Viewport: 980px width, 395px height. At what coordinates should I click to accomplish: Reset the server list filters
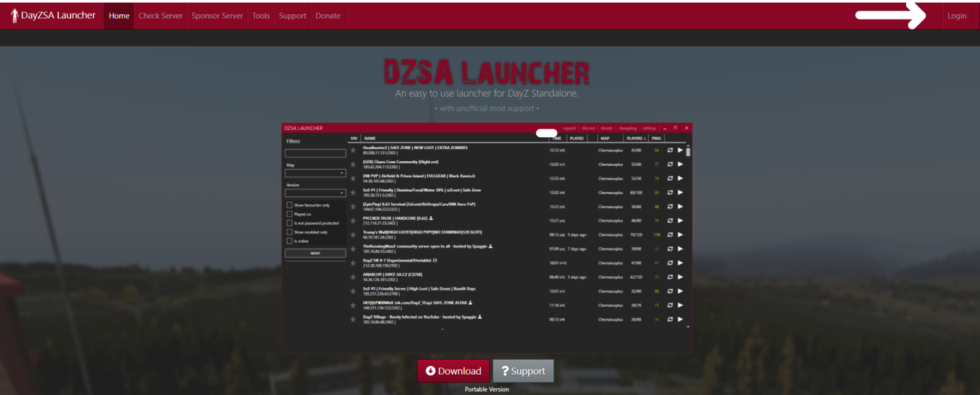[x=315, y=253]
